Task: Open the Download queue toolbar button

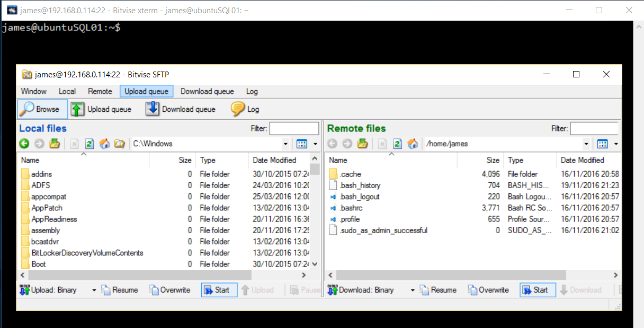Action: [181, 109]
